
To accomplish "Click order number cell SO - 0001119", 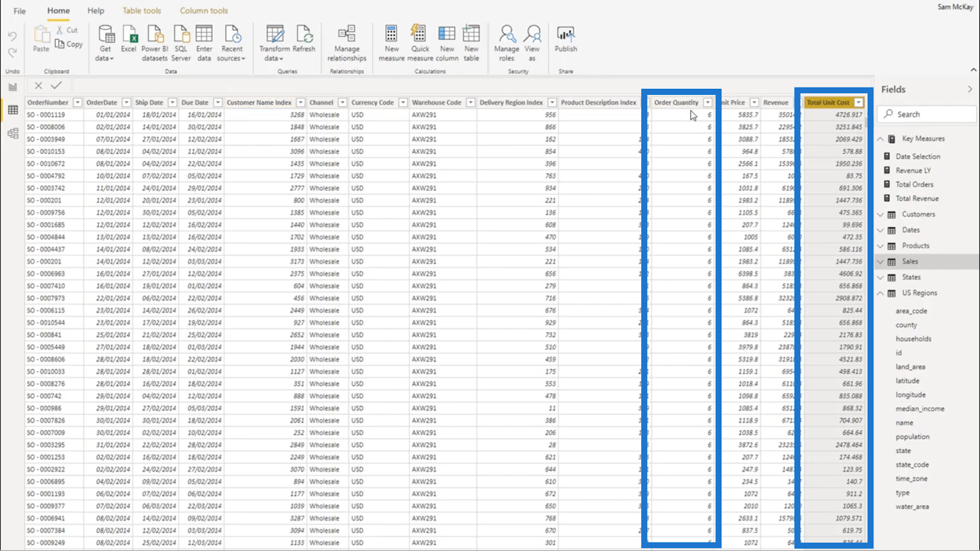I will [x=46, y=114].
